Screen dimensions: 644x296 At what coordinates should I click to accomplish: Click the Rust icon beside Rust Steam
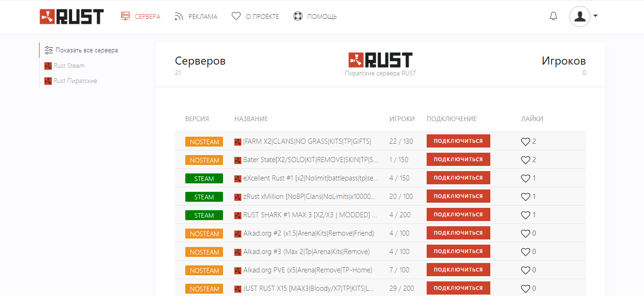point(48,66)
